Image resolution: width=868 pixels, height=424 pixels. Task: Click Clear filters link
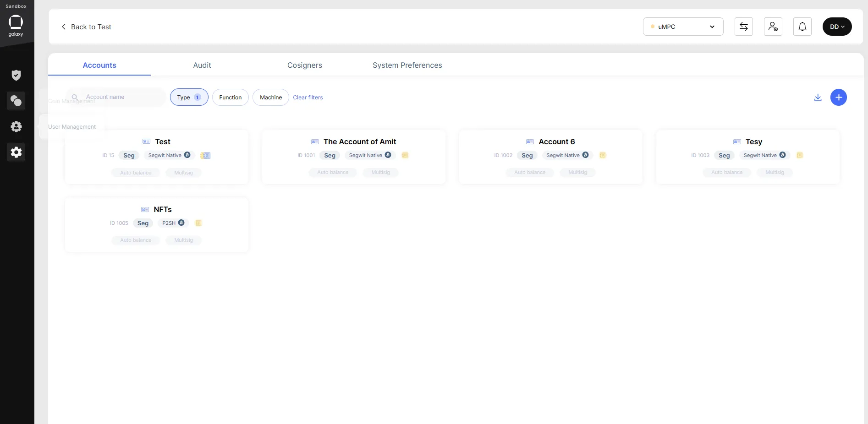tap(308, 98)
